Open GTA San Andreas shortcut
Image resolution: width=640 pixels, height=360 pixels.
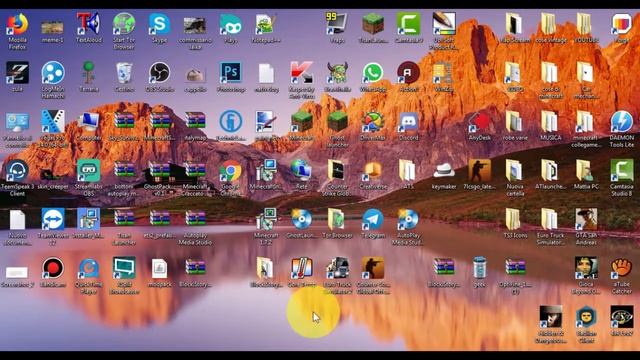(x=586, y=220)
